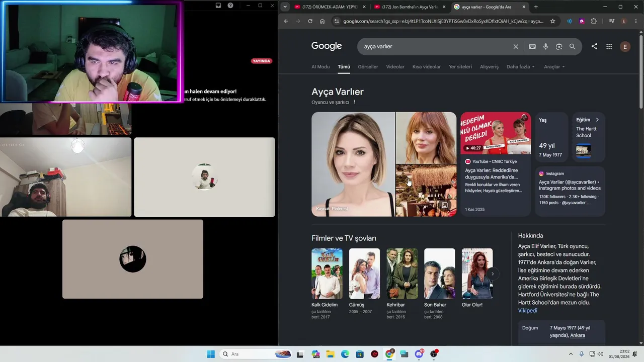Open the large Pinterest portrait image
Screen dimensions: 644x362
[353, 164]
